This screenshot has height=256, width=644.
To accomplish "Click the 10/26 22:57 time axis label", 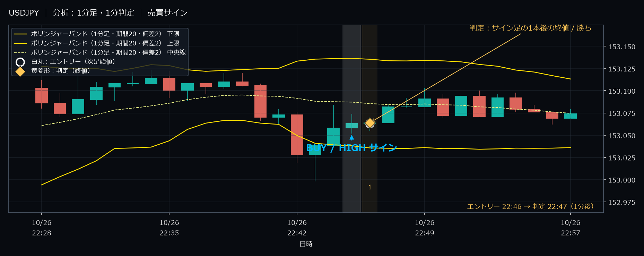I will click(571, 228).
